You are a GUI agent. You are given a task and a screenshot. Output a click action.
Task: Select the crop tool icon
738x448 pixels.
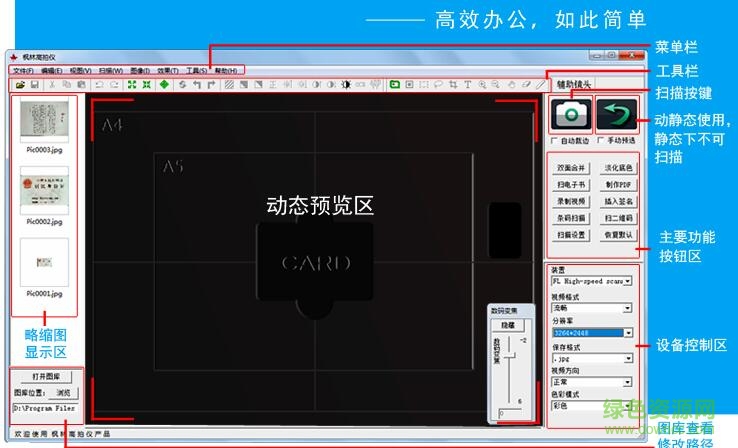(453, 85)
